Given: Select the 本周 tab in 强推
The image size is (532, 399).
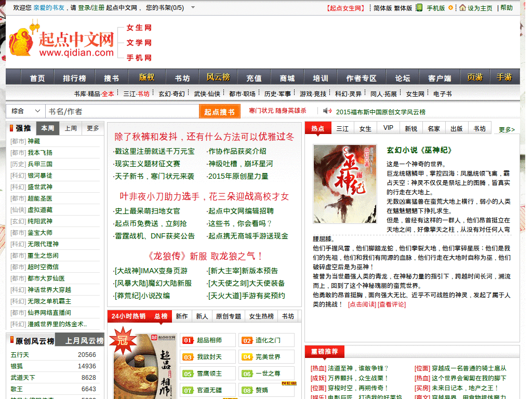Looking at the screenshot, I should coord(47,128).
